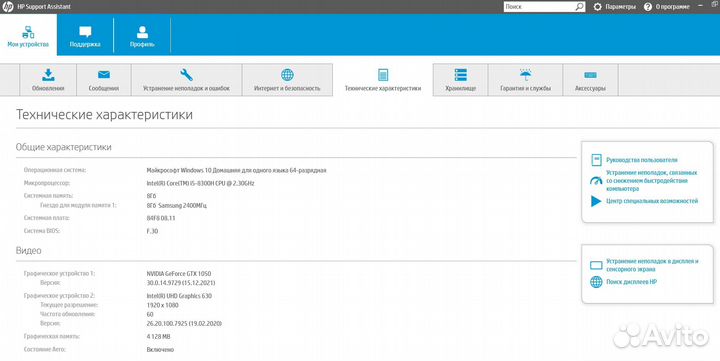
Task: Open Руководства пользователя link
Action: point(641,160)
